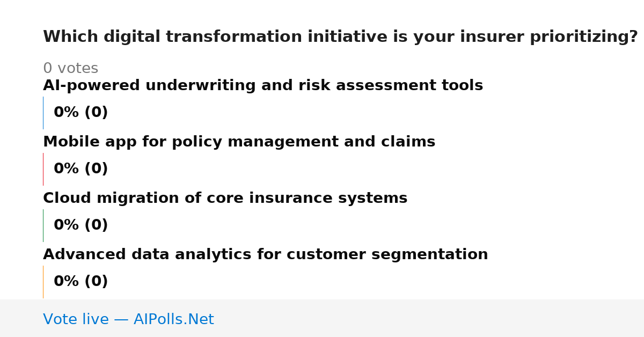Choose Mobile app for policy management option

pyautogui.click(x=239, y=142)
